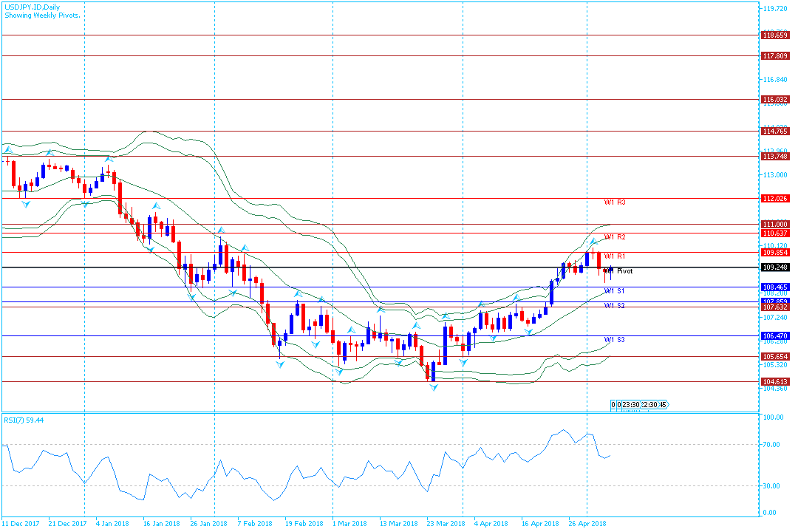798x532 pixels.
Task: Click the W1 R1 resistance label
Action: coord(615,256)
